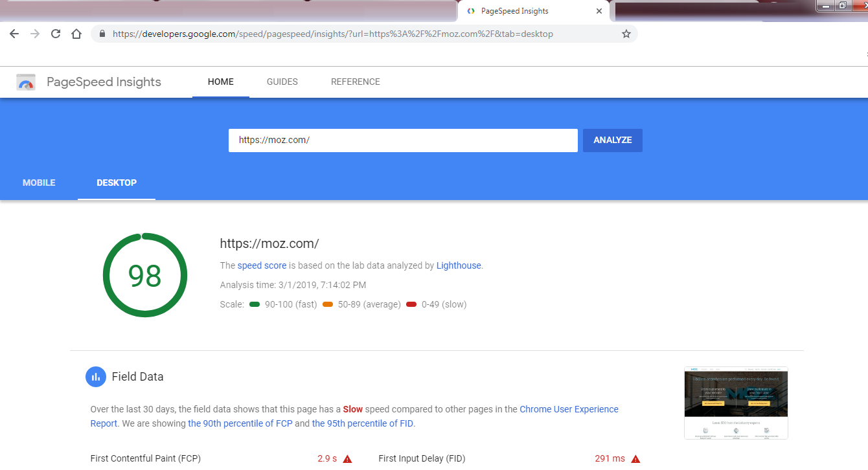Click the red warning triangle beside 2.9 s
Viewport: 868px width, 470px height.
[x=347, y=459]
